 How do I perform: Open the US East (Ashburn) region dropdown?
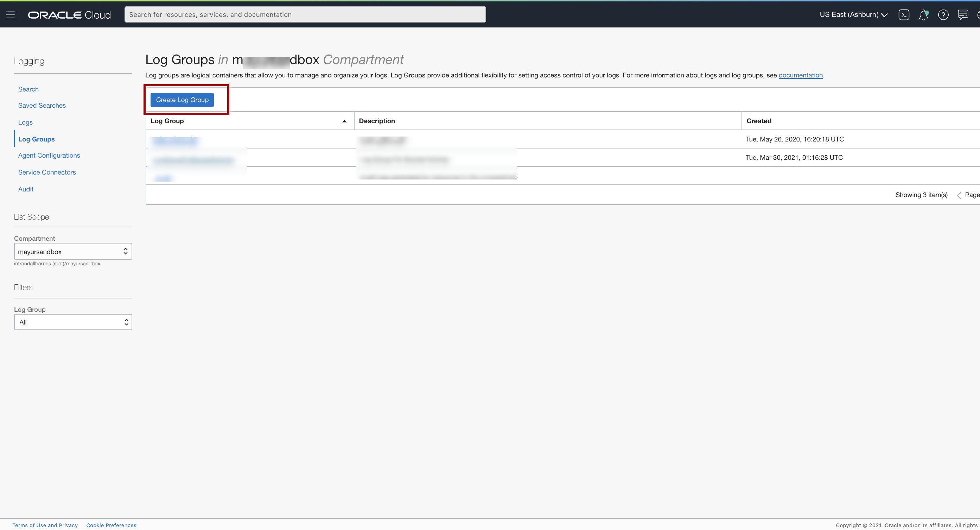[854, 14]
